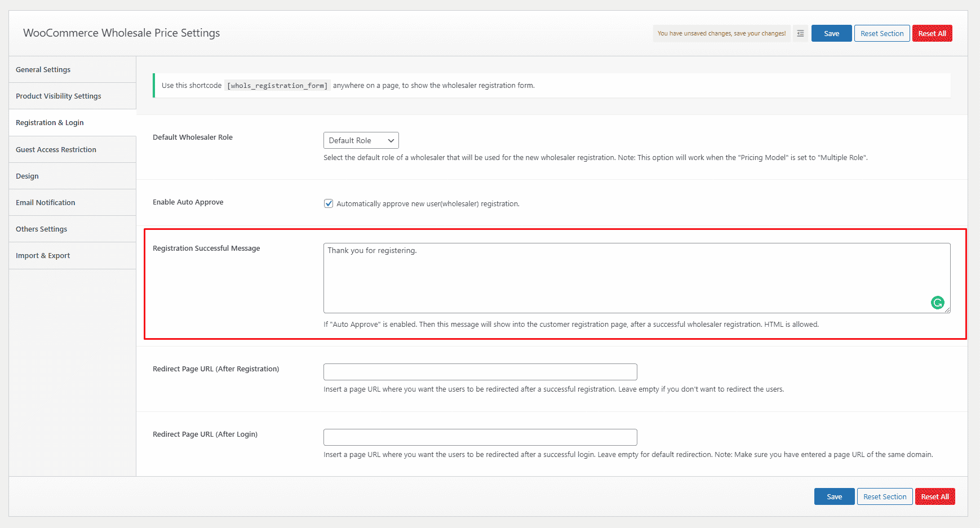This screenshot has height=528, width=980.
Task: Open the settings navigation menu icon beside Save
Action: coord(800,33)
